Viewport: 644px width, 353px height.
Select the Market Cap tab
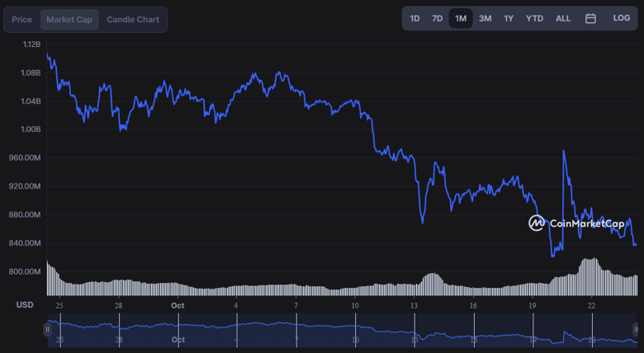[x=69, y=19]
